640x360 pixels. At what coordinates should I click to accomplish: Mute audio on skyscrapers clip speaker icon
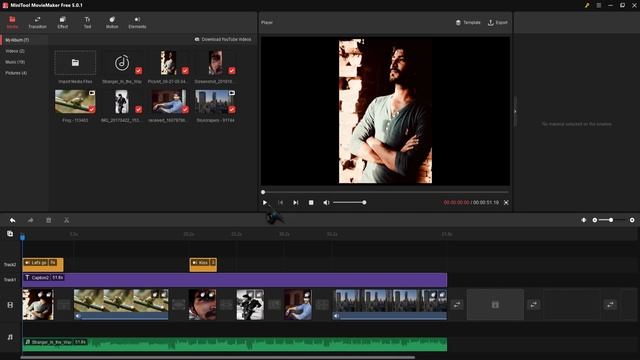(336, 316)
